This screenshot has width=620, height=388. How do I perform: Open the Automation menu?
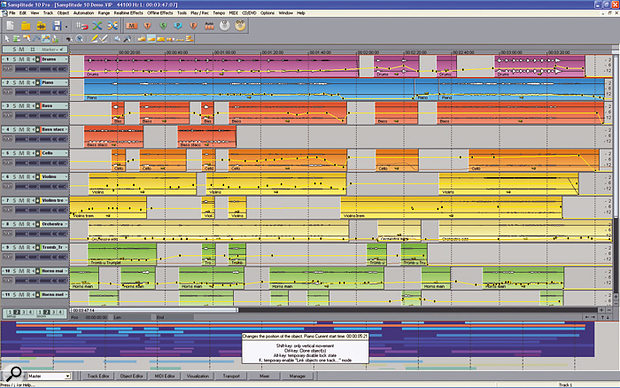[83, 13]
